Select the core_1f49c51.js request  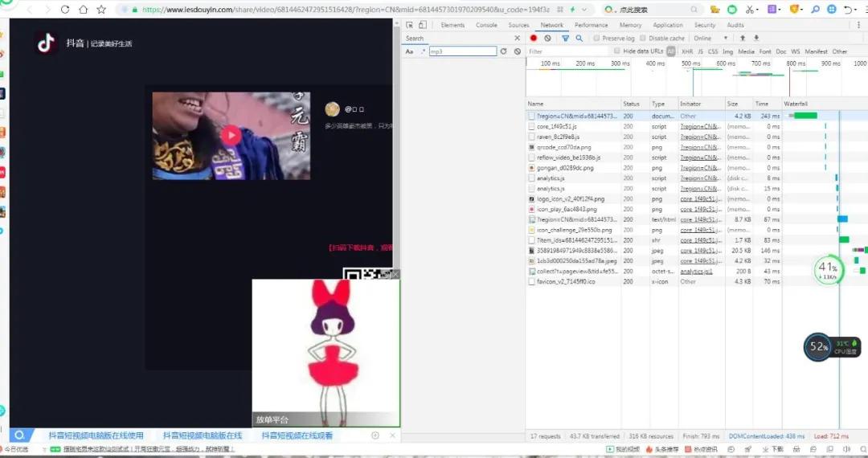(556, 127)
